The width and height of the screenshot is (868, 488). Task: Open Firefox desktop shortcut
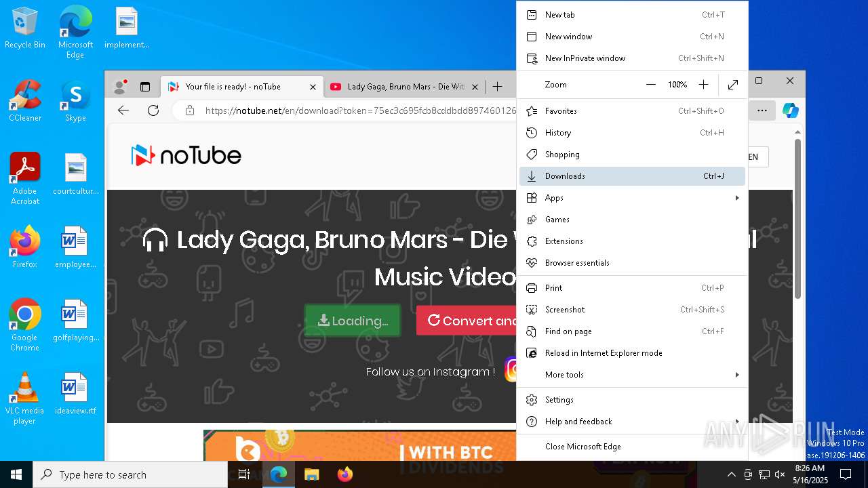pos(25,248)
